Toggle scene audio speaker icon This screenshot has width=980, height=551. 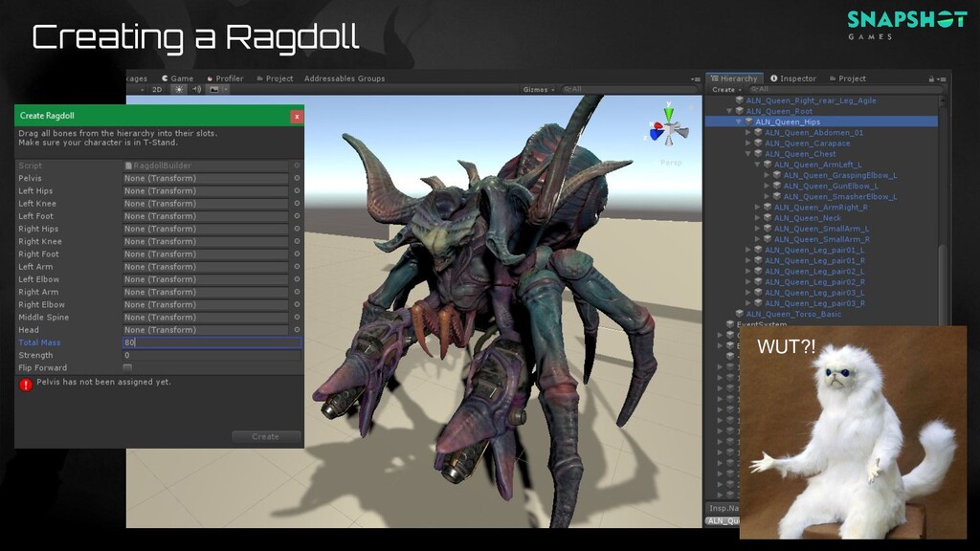[x=197, y=90]
